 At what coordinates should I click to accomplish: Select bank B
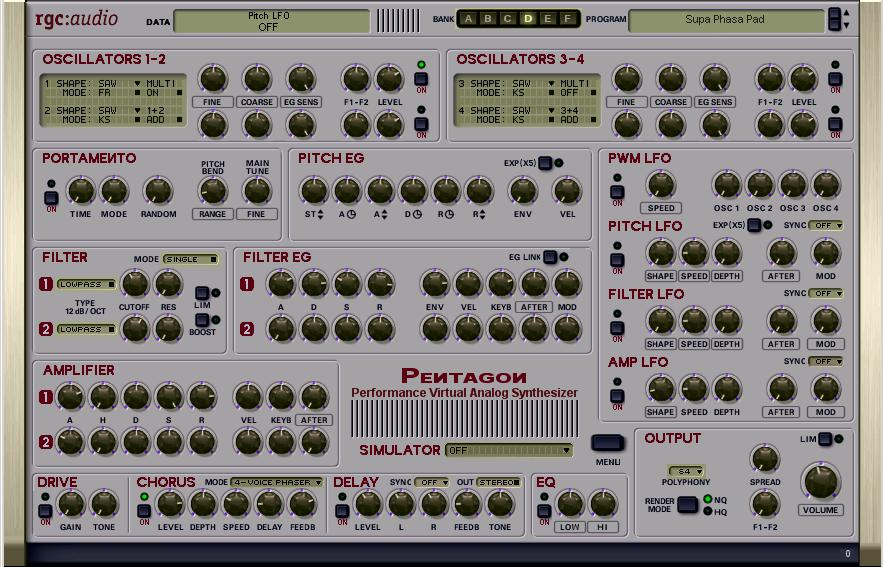coord(488,19)
